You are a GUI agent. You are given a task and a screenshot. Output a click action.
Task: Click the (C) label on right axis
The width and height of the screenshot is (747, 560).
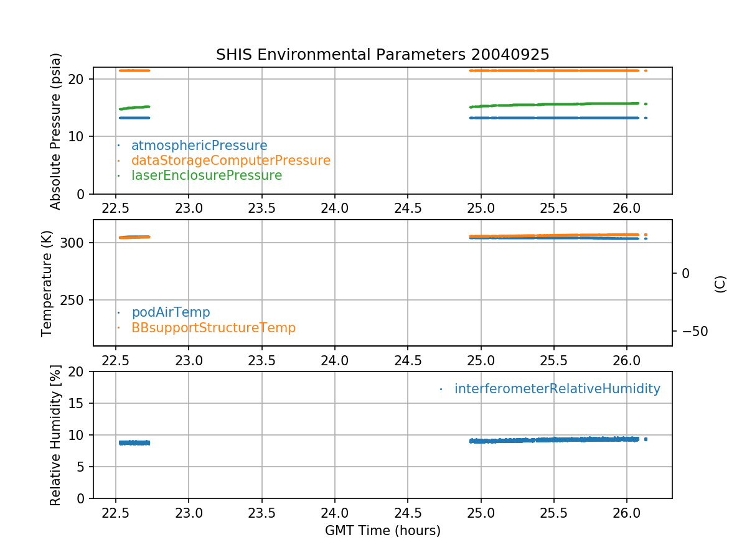720,284
